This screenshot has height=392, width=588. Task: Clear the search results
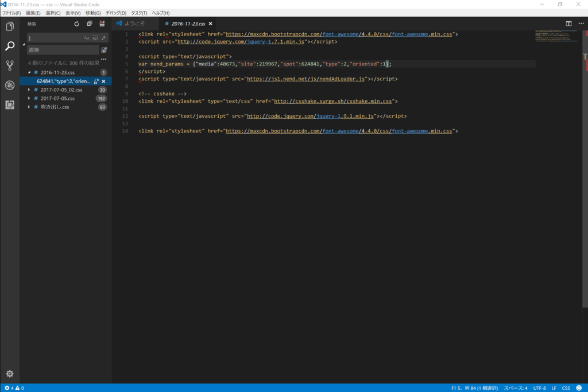click(102, 24)
